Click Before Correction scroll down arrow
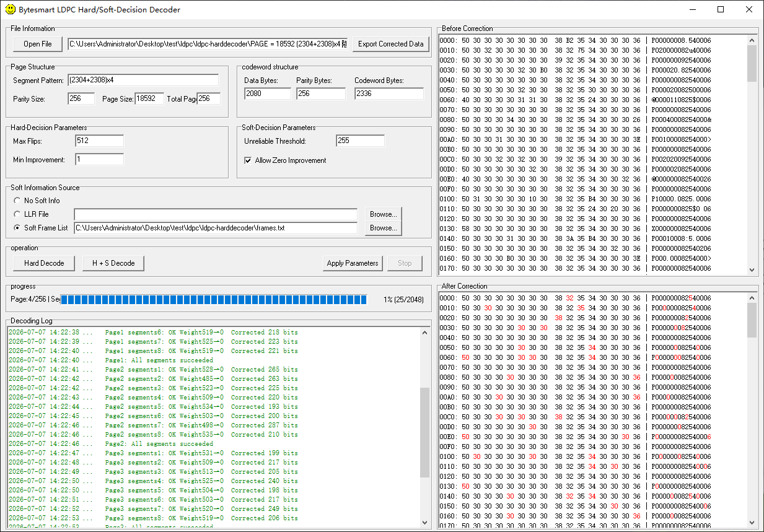The image size is (764, 532). click(x=752, y=270)
